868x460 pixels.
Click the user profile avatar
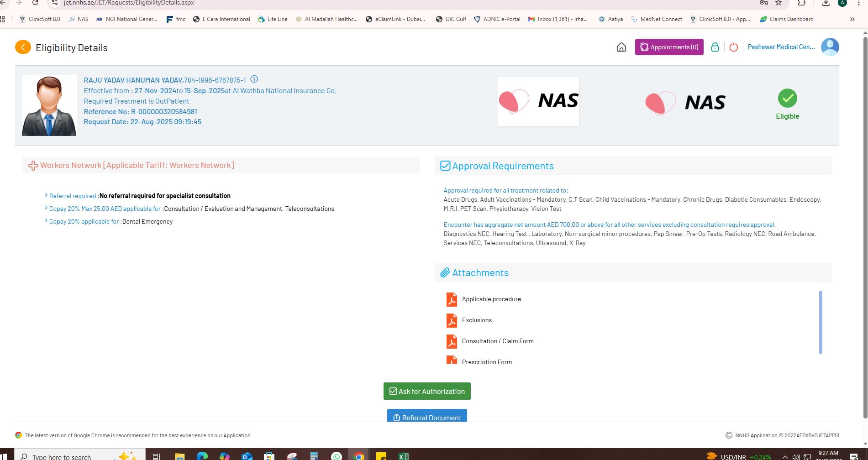click(x=830, y=47)
